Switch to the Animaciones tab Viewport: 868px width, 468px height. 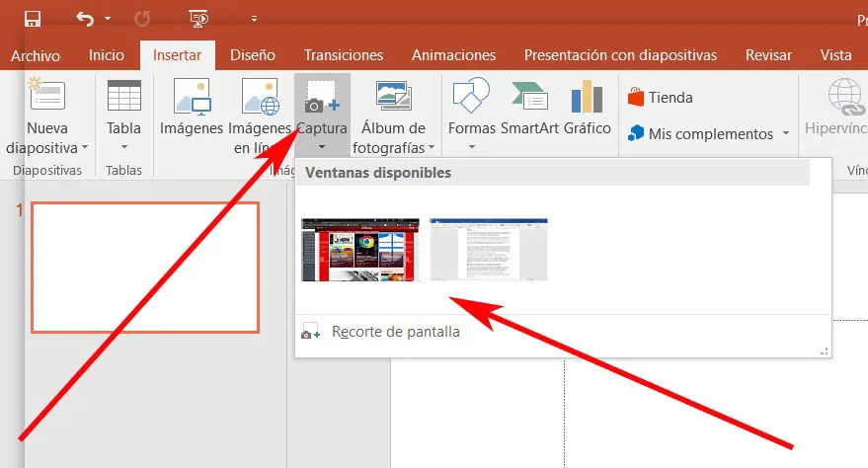coord(453,55)
